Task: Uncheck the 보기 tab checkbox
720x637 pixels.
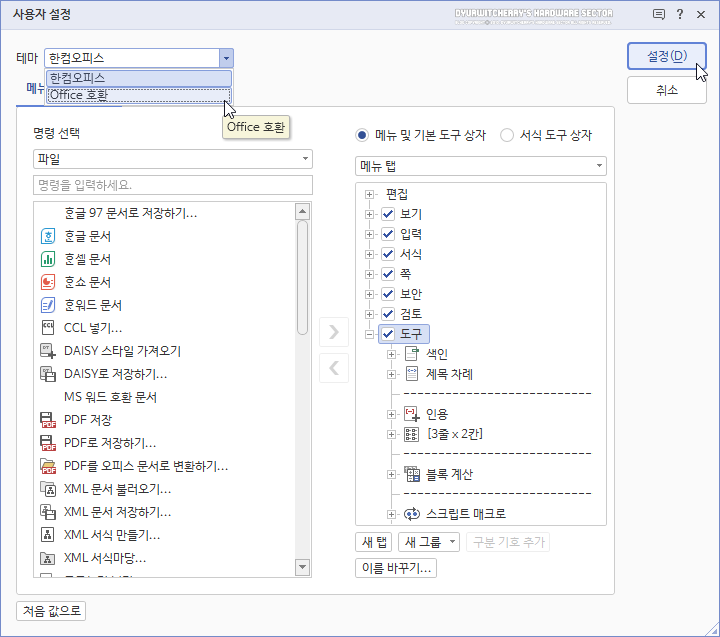Action: coord(388,214)
